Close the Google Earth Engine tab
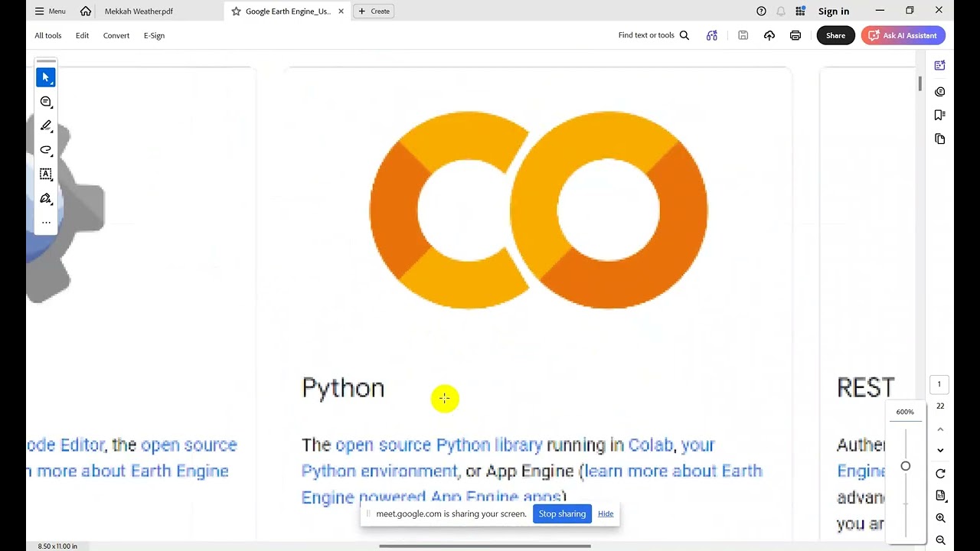 341,11
